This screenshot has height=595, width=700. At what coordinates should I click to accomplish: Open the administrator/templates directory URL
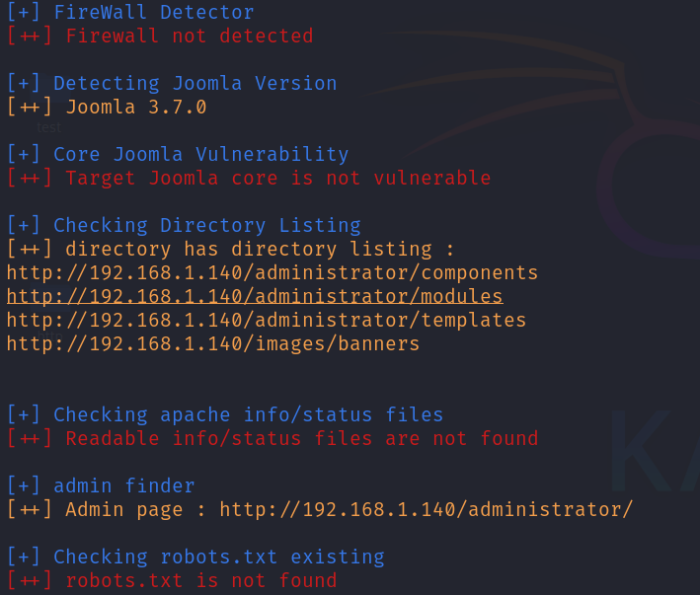click(x=267, y=321)
